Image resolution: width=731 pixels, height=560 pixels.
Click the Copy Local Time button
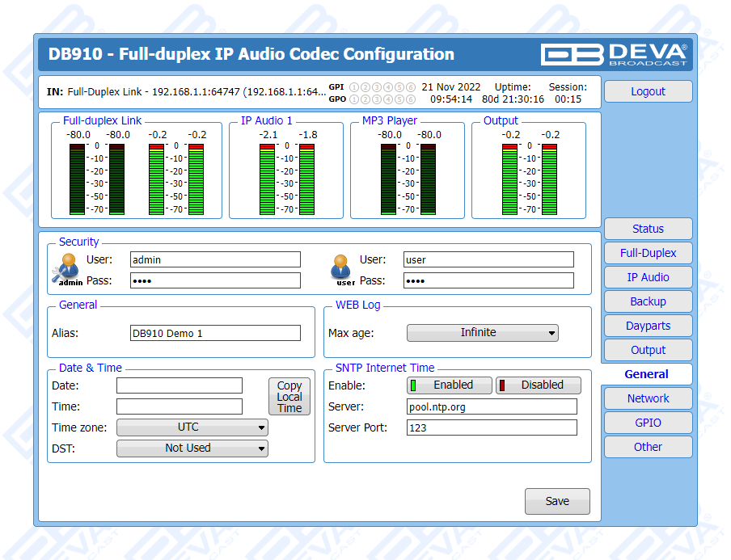pyautogui.click(x=289, y=397)
